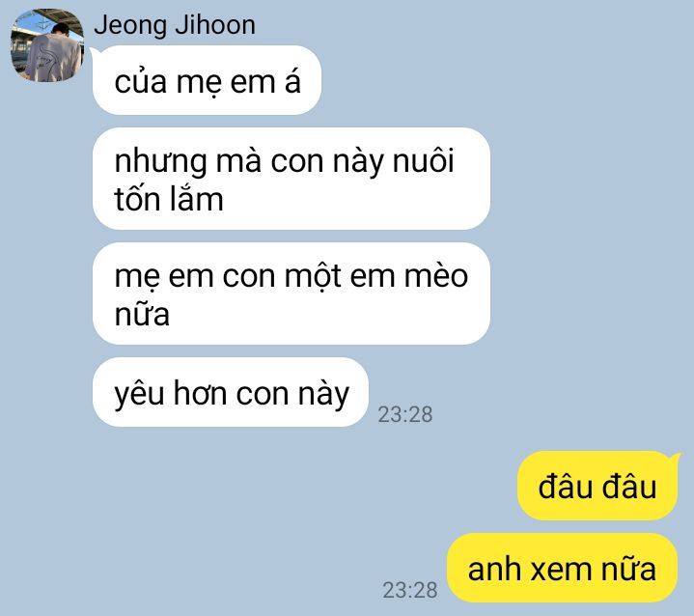Click the word "yêu" in fourth bubble
Screen dimensions: 694x616
click(x=139, y=394)
